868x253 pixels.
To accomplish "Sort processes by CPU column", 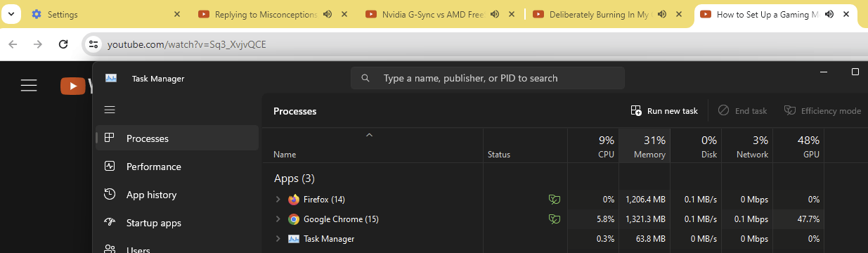I will pyautogui.click(x=593, y=146).
